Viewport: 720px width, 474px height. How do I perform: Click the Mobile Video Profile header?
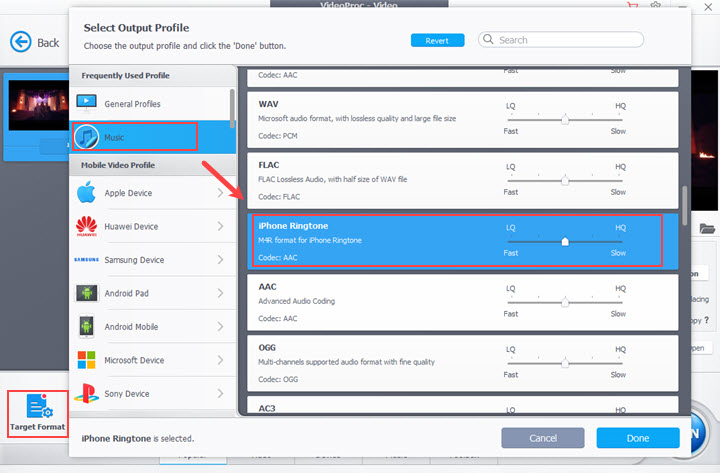(118, 165)
